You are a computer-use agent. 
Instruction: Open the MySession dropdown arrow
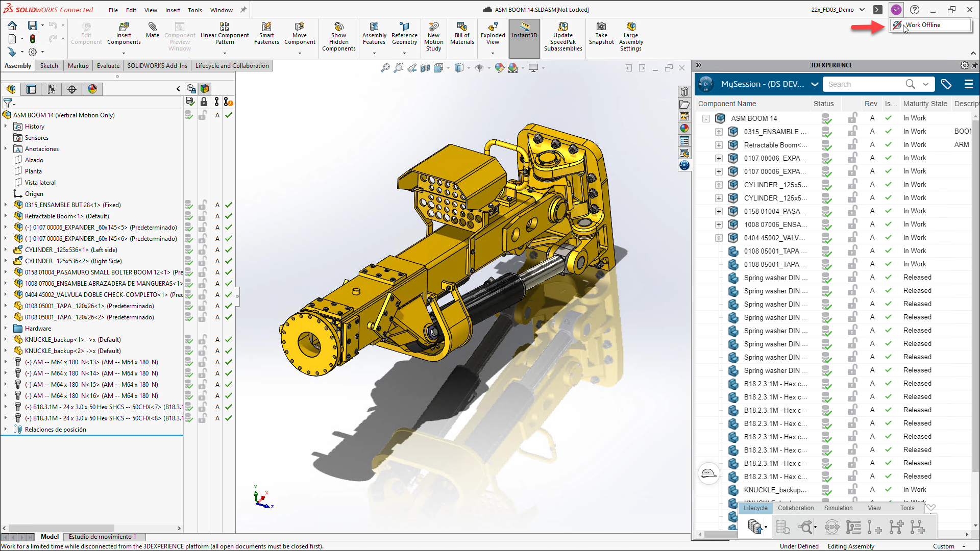pos(815,84)
